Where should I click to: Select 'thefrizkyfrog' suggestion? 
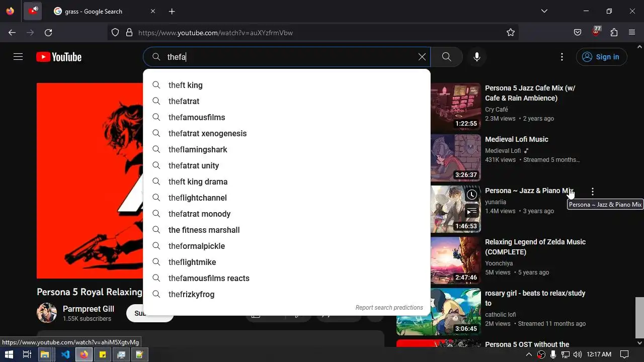pos(287,294)
